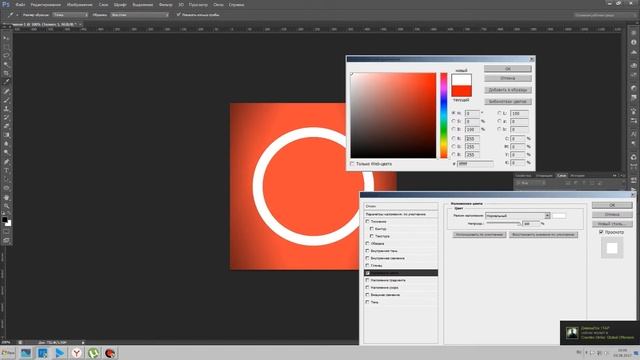Select the Quick Selection tool

tap(6, 64)
